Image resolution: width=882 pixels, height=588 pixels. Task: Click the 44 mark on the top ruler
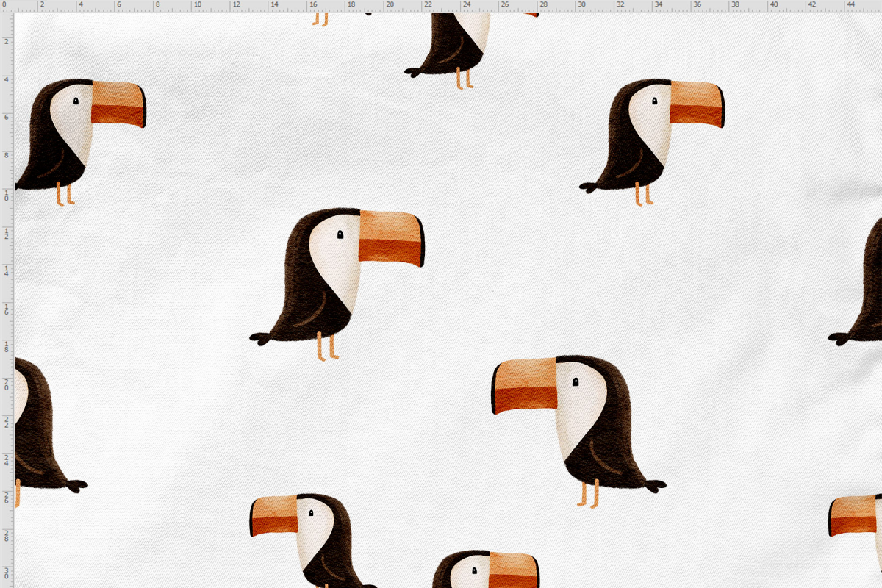[850, 4]
